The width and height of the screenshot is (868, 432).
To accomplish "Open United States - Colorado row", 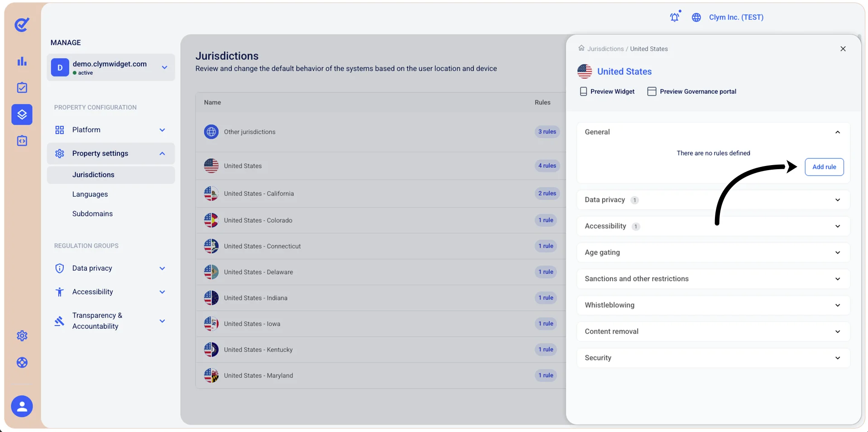I will click(x=381, y=220).
